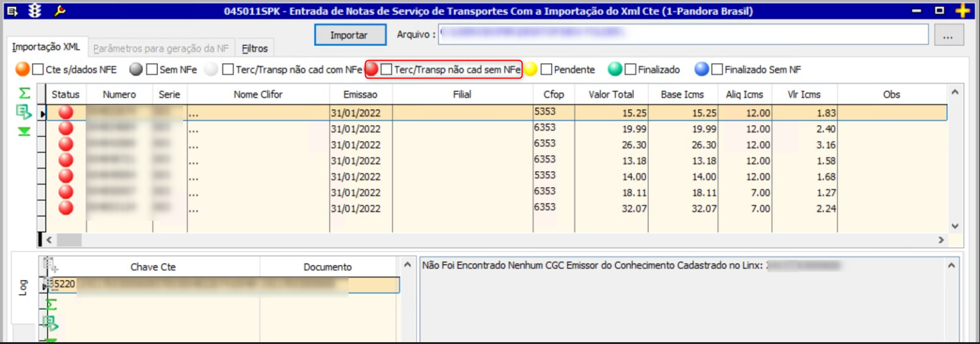
Task: Click 'Filial' column header
Action: (x=462, y=94)
